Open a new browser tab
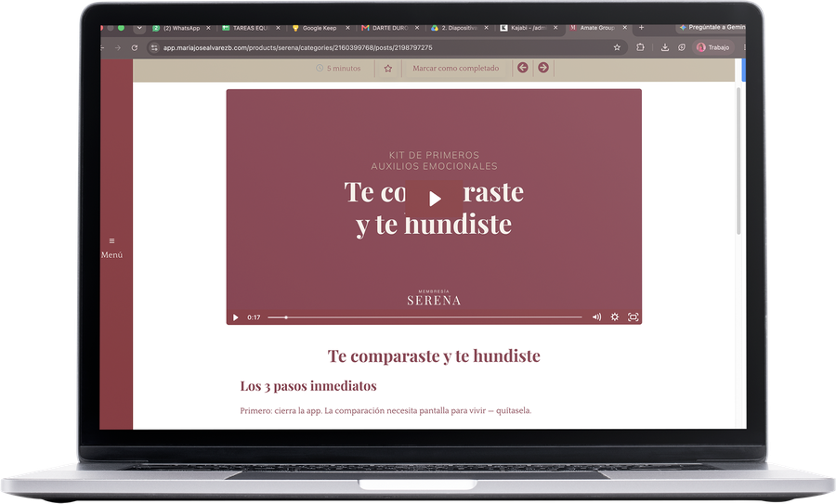This screenshot has height=504, width=836. click(641, 28)
